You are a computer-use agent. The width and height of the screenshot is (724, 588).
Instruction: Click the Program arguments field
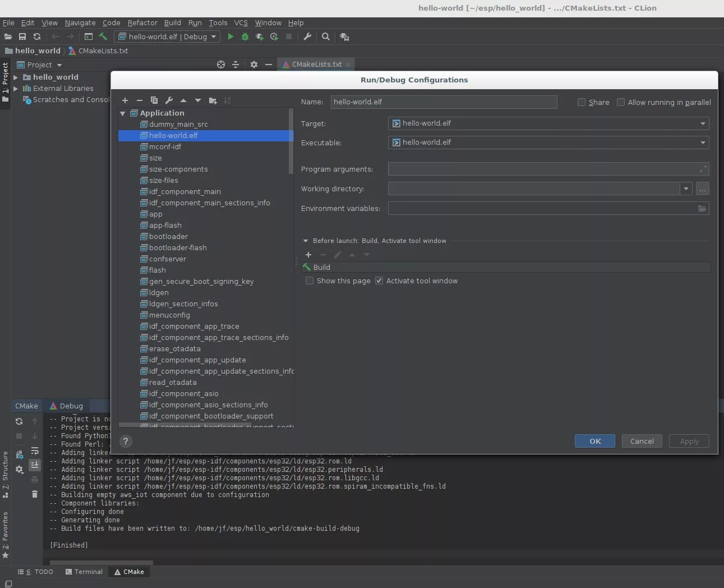coord(548,169)
